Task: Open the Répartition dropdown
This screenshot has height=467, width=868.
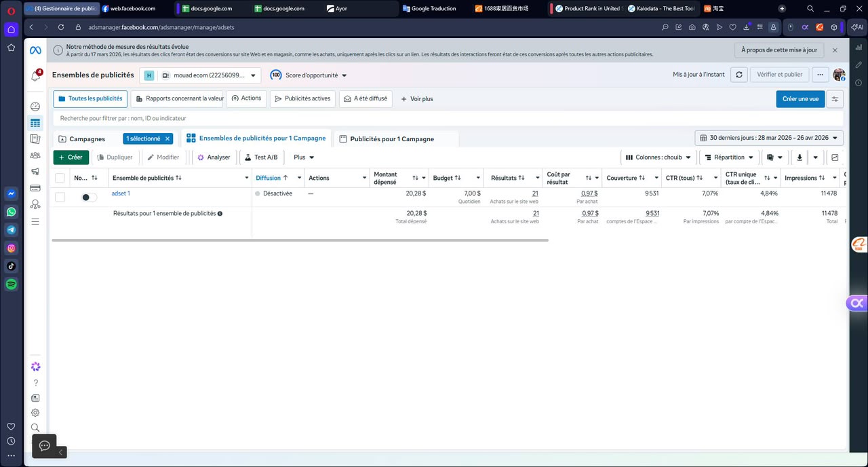Action: (729, 157)
